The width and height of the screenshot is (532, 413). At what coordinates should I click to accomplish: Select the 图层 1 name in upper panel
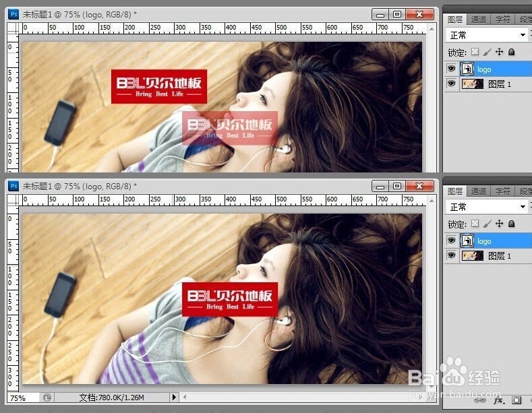(500, 84)
